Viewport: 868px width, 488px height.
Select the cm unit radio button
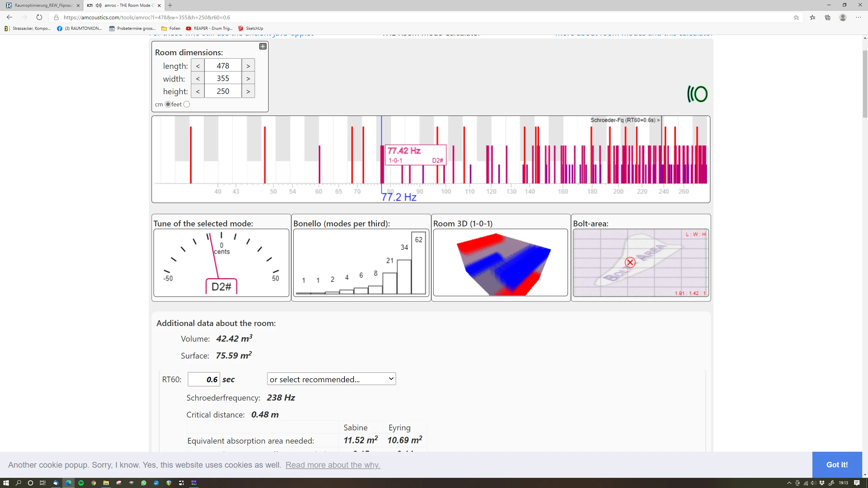[168, 104]
